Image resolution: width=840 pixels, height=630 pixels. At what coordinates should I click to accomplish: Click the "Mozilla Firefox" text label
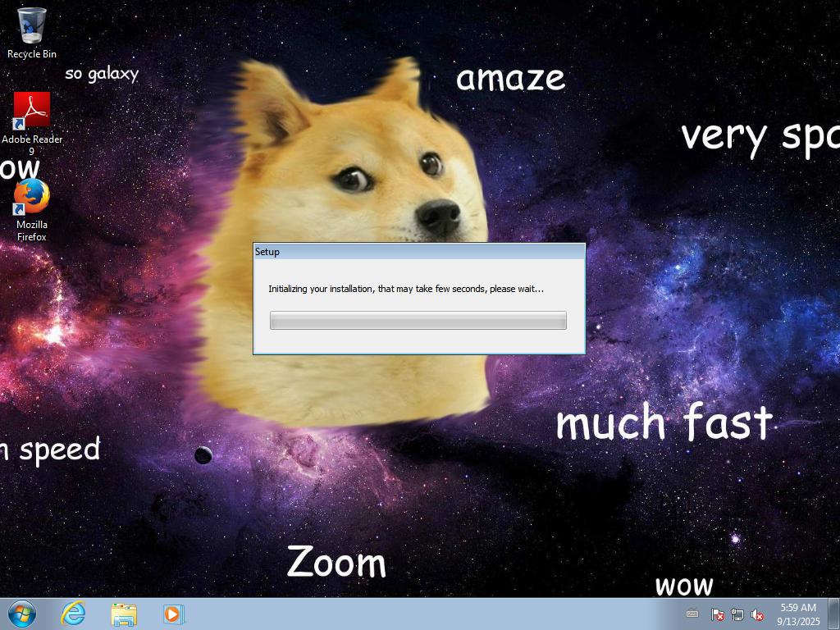[32, 231]
